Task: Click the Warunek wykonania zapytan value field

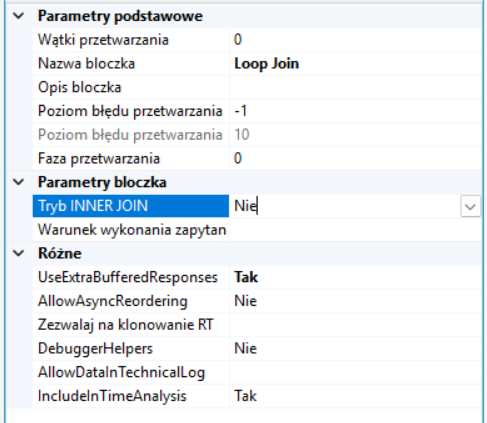Action: coord(355,230)
